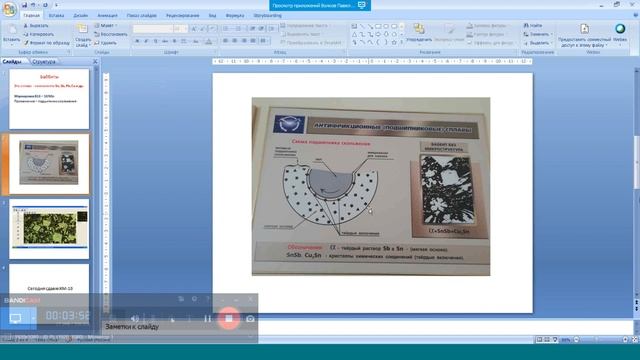
Task: Open the slide Layout (Макет) dropdown
Action: (105, 26)
